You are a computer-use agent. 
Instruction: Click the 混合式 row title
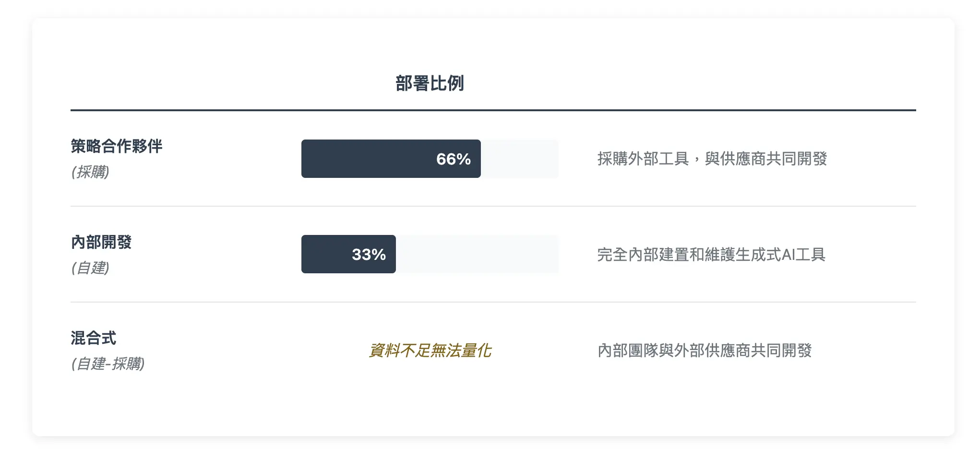pyautogui.click(x=94, y=338)
